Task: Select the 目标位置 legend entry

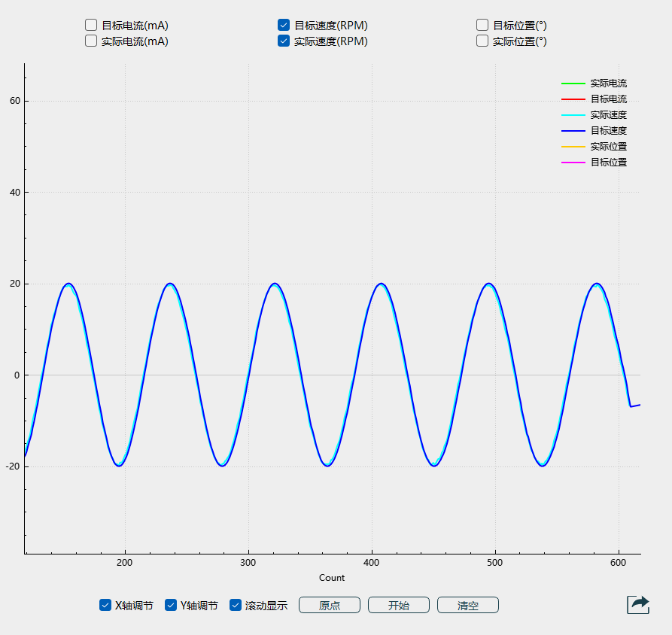Action: 608,163
